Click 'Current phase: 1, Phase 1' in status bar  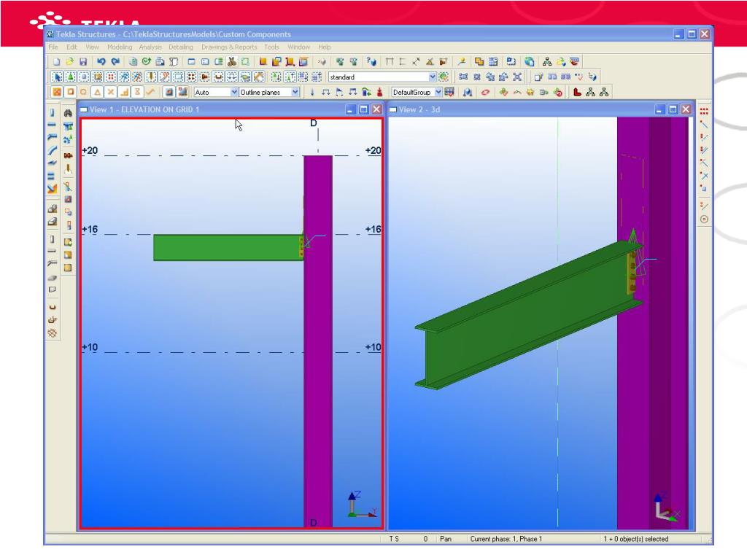(506, 539)
